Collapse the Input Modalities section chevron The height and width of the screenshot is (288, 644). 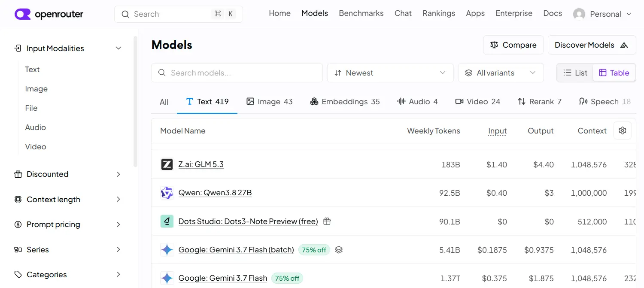[119, 48]
